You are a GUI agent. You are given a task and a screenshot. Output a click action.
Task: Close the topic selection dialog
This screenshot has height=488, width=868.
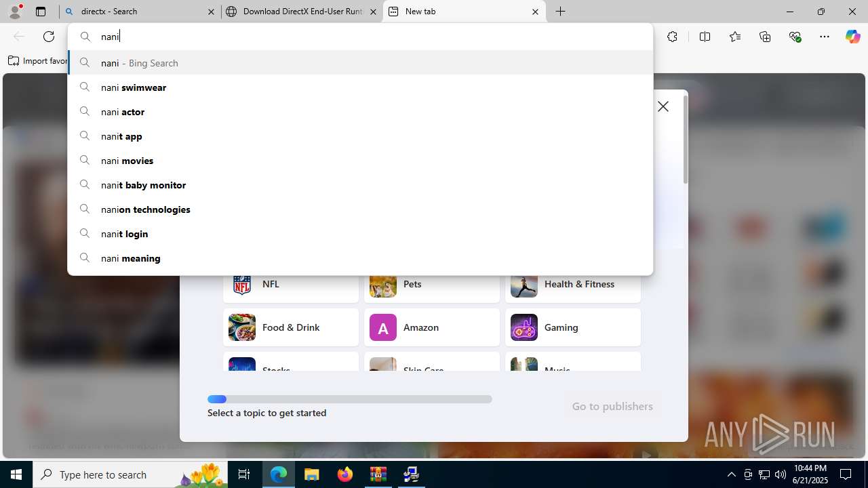(x=663, y=106)
